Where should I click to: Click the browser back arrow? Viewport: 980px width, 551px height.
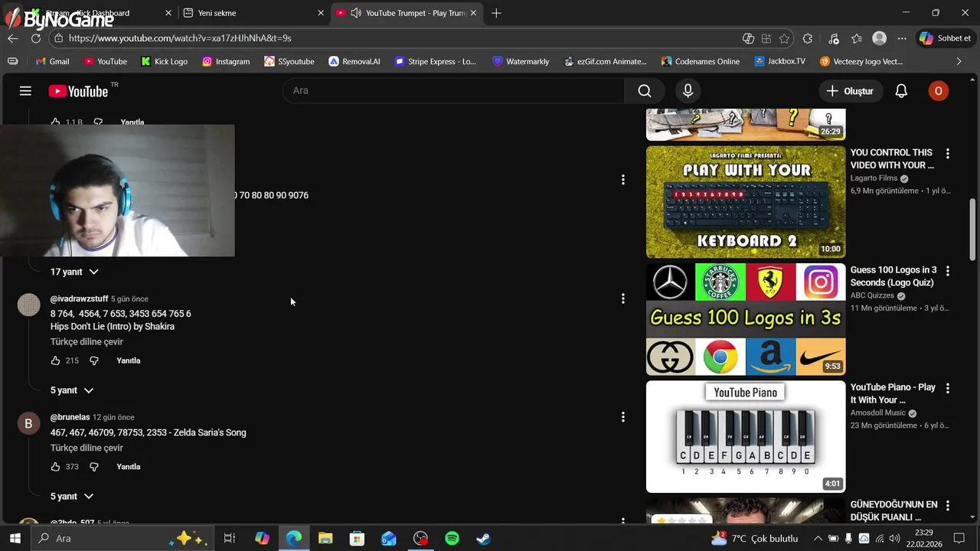pos(13,38)
